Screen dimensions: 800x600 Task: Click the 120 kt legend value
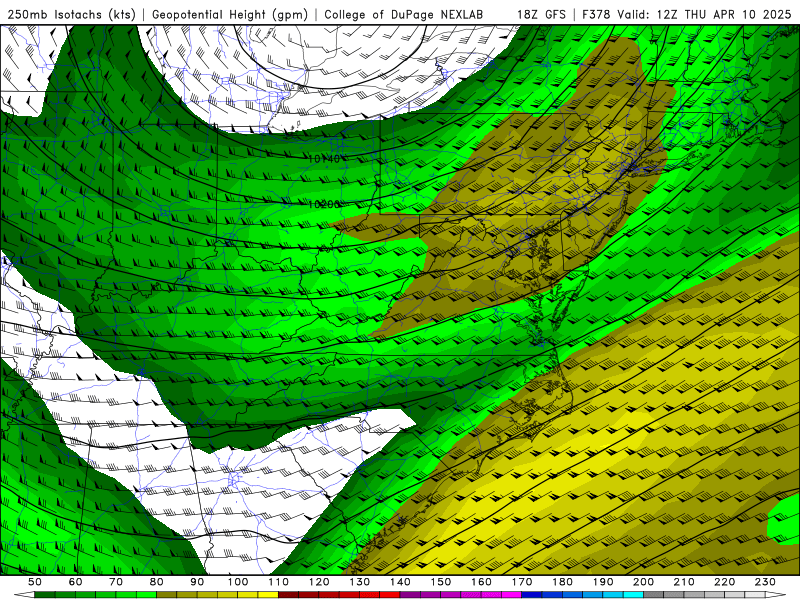(x=319, y=582)
